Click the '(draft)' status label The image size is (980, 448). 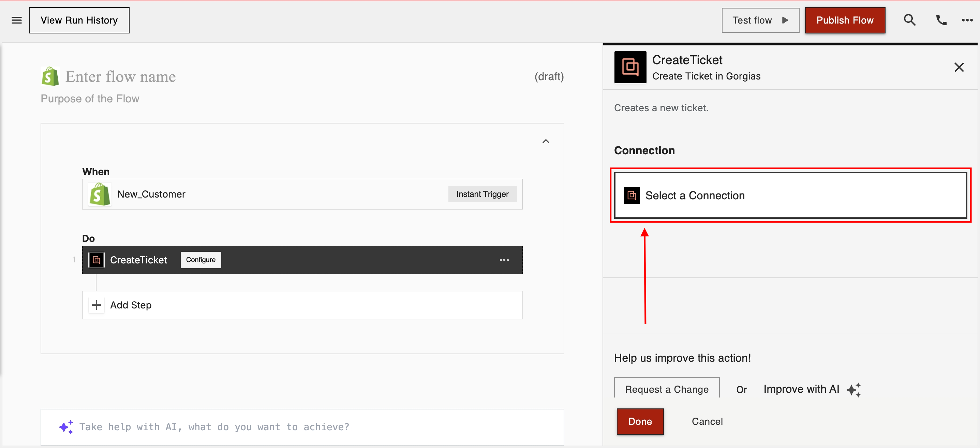[549, 76]
